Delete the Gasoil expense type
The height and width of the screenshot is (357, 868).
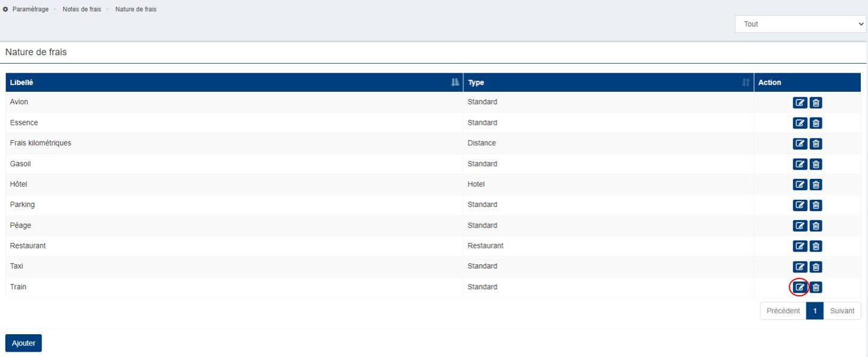[x=816, y=164]
